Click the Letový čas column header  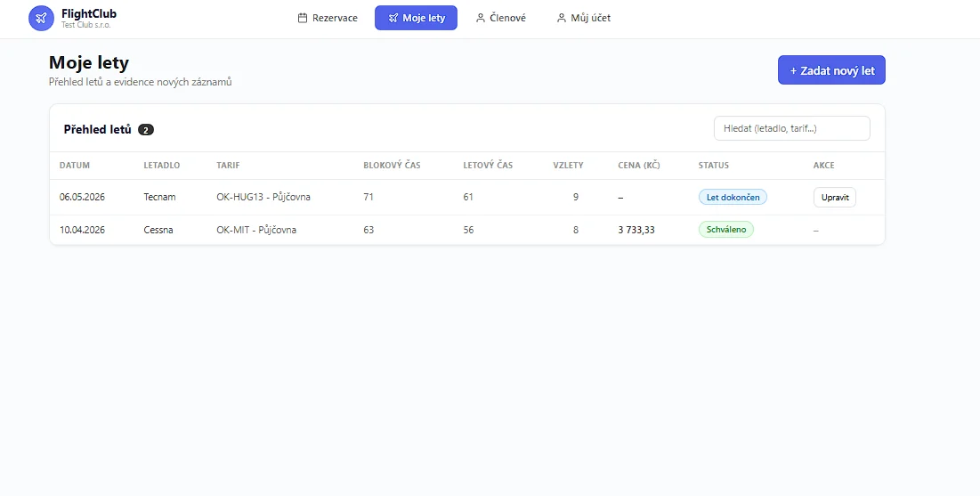pos(488,166)
